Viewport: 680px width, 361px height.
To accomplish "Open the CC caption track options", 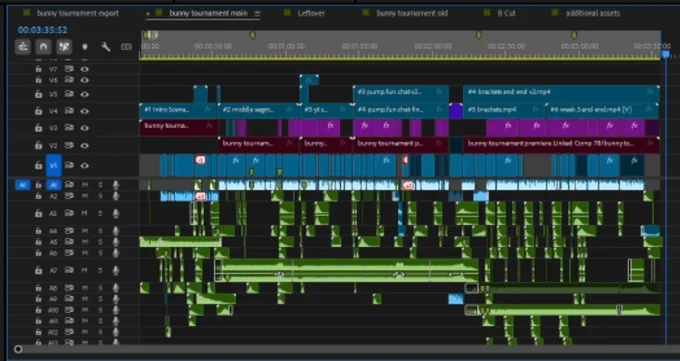I will coord(126,46).
